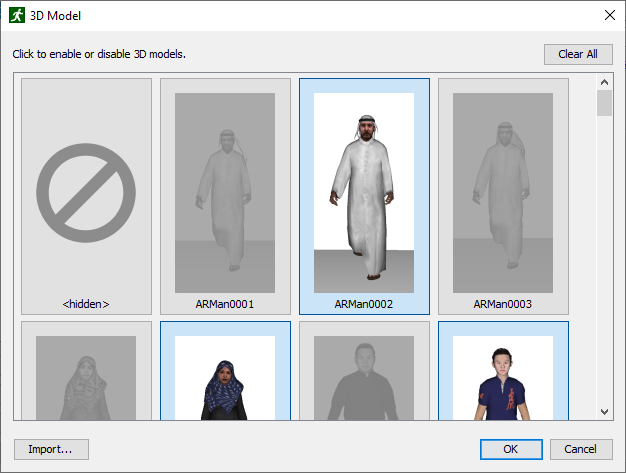Enable the greyed-out man in dark shirt
626x473 pixels.
pyautogui.click(x=364, y=371)
